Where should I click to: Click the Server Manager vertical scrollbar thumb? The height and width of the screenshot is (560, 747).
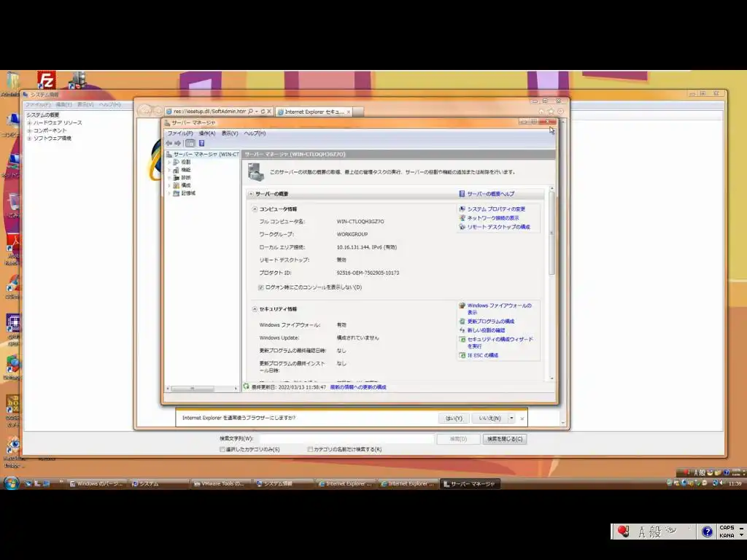[x=551, y=233]
